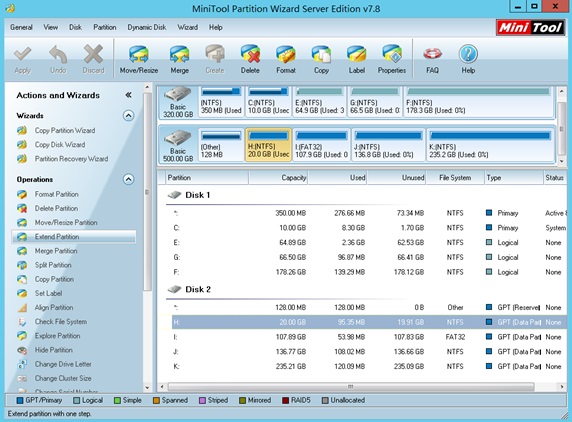572x422 pixels.
Task: Open the Disk menu
Action: pos(75,27)
